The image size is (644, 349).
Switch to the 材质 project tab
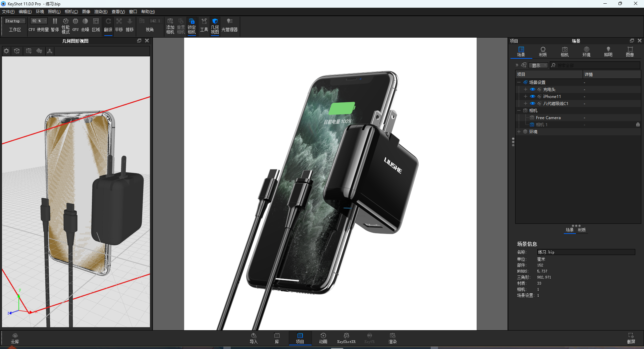click(x=543, y=52)
